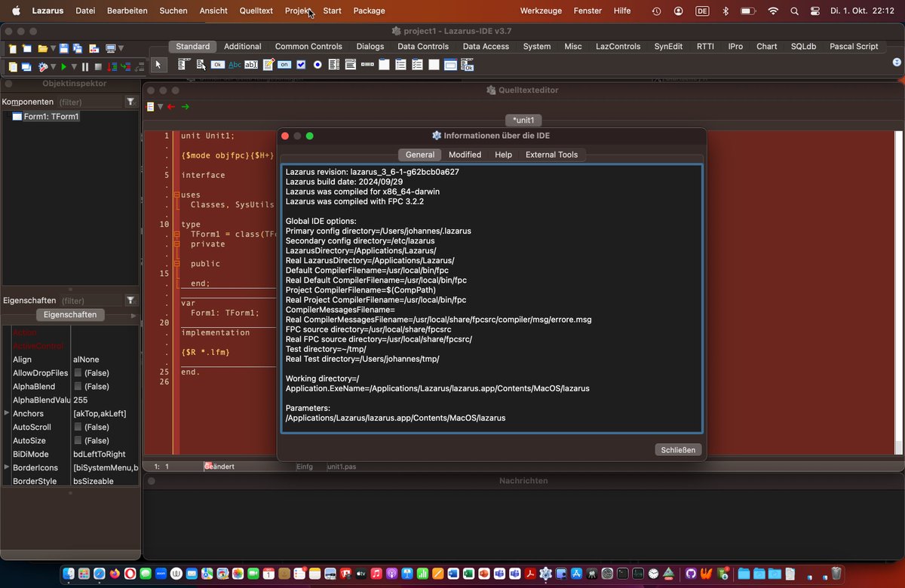Select the TLabel component (Abc icon)
This screenshot has width=905, height=588.
pos(234,65)
